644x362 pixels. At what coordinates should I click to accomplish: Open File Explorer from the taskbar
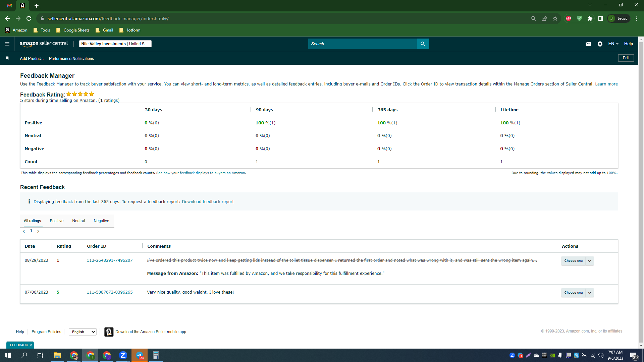coord(57,355)
